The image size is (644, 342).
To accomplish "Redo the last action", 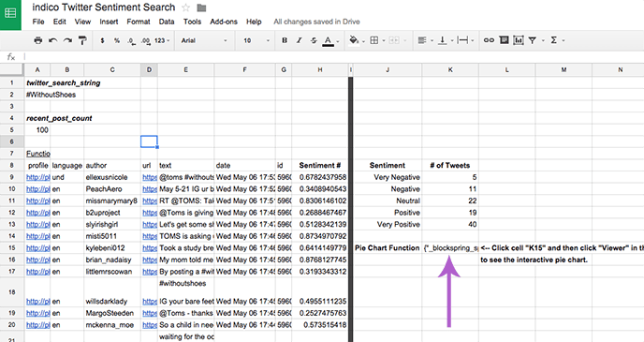I will point(67,40).
